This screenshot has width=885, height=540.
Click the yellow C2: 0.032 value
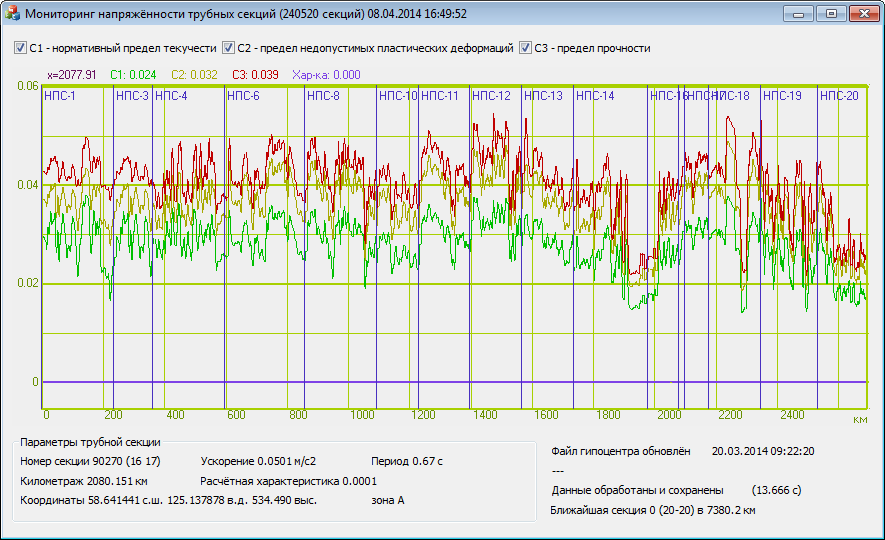click(x=194, y=75)
